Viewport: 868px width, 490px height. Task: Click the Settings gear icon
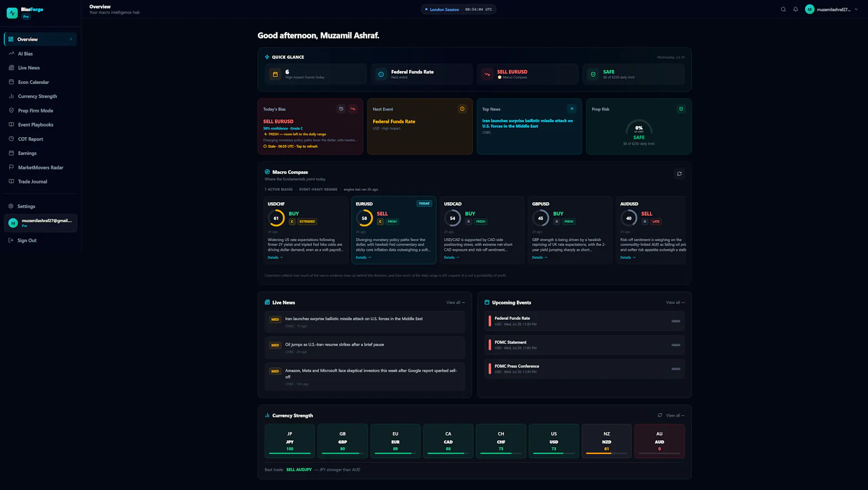[x=11, y=206]
